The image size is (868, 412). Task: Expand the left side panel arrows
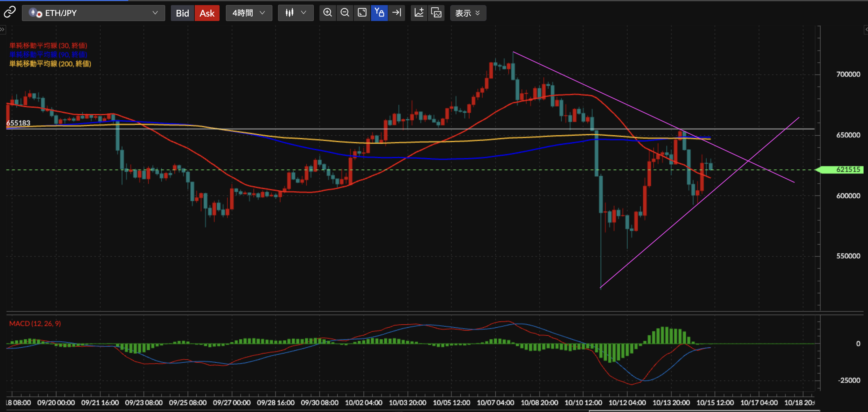click(2, 29)
